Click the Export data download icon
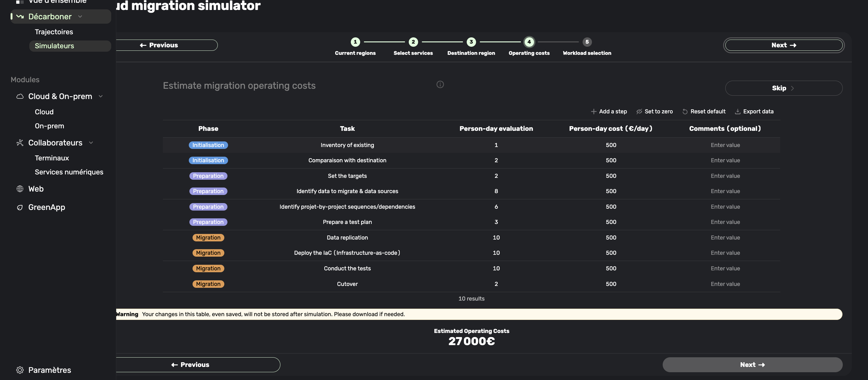The height and width of the screenshot is (380, 868). pos(737,112)
